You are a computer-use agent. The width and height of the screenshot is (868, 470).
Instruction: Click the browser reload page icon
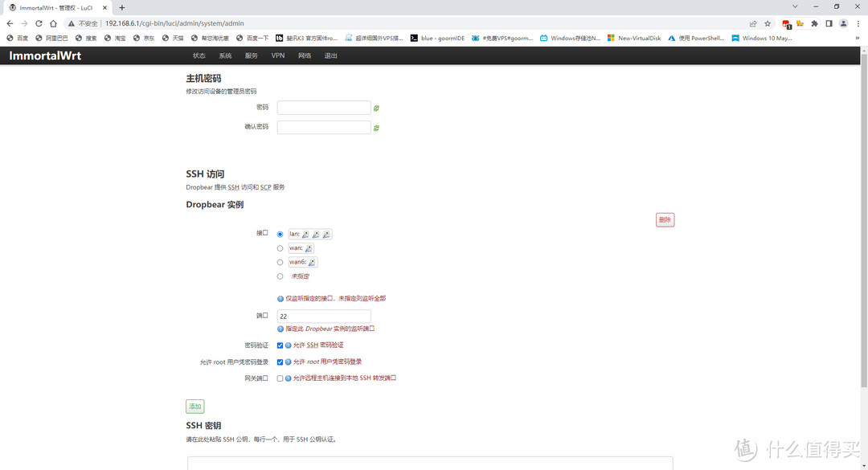coord(38,23)
